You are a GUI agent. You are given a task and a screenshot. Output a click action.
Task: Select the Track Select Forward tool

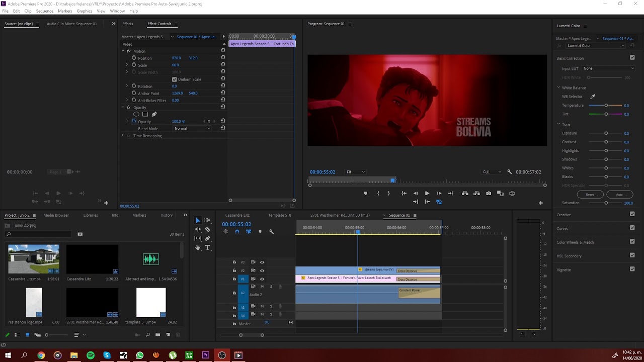click(207, 220)
